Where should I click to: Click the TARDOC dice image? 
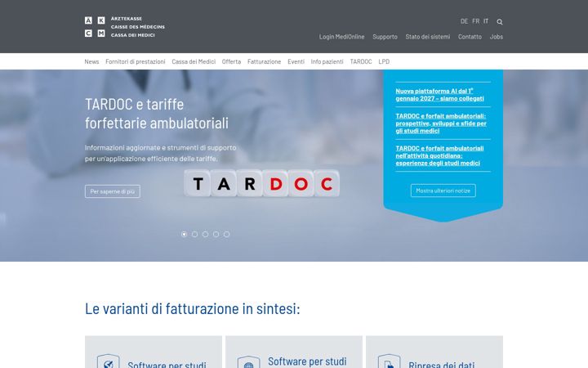point(262,183)
